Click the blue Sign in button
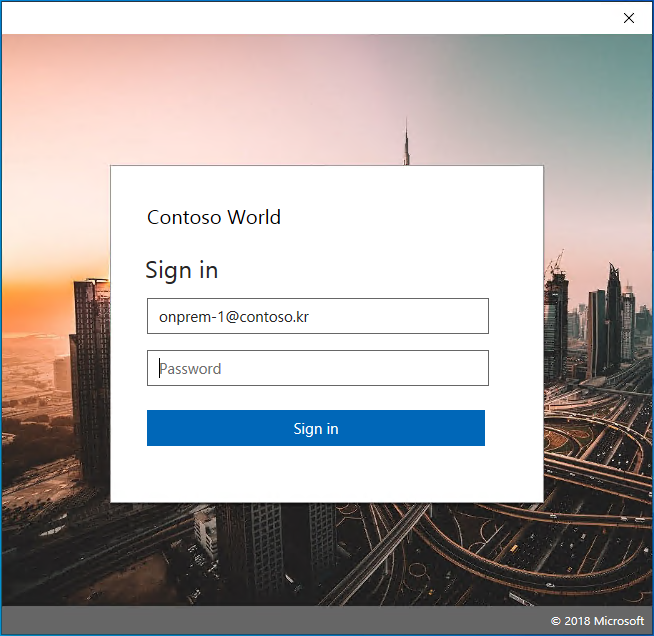Image resolution: width=654 pixels, height=636 pixels. pos(316,428)
